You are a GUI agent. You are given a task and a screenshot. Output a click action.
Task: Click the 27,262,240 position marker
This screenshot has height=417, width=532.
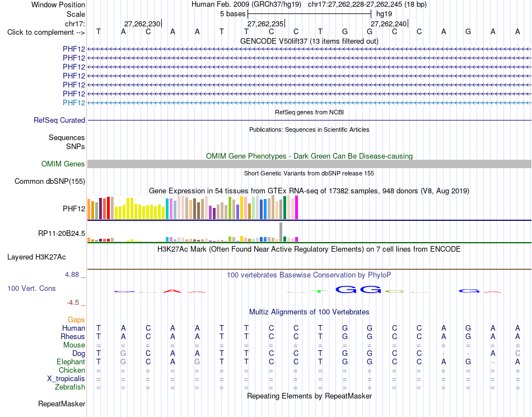(x=389, y=24)
